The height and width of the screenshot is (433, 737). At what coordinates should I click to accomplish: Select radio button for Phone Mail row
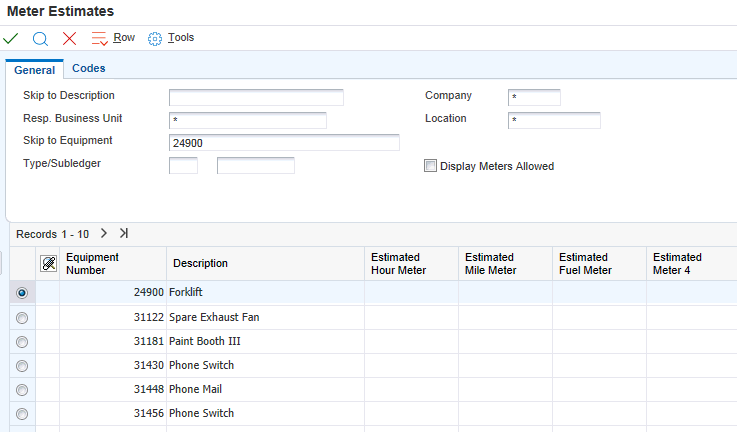pos(22,389)
